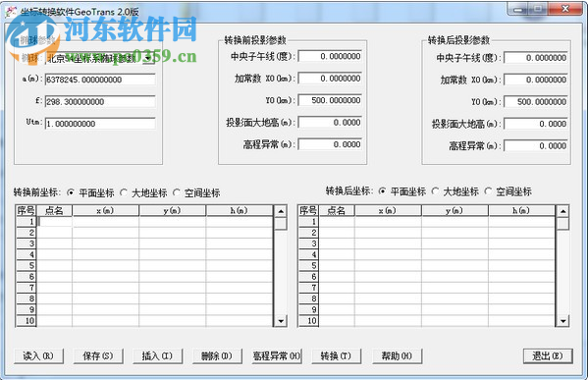Open the ellipsoid selection dropdown
This screenshot has height=380, width=588.
pyautogui.click(x=149, y=58)
